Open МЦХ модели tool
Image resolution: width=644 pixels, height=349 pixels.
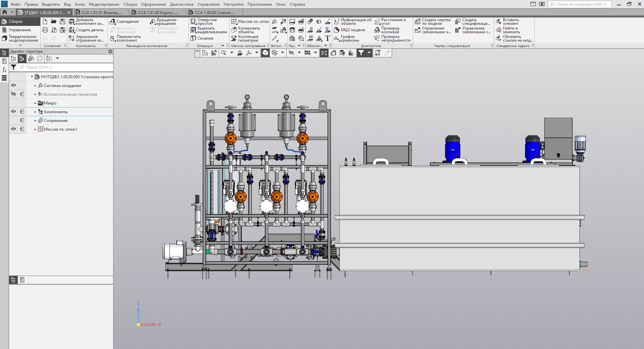coord(349,30)
